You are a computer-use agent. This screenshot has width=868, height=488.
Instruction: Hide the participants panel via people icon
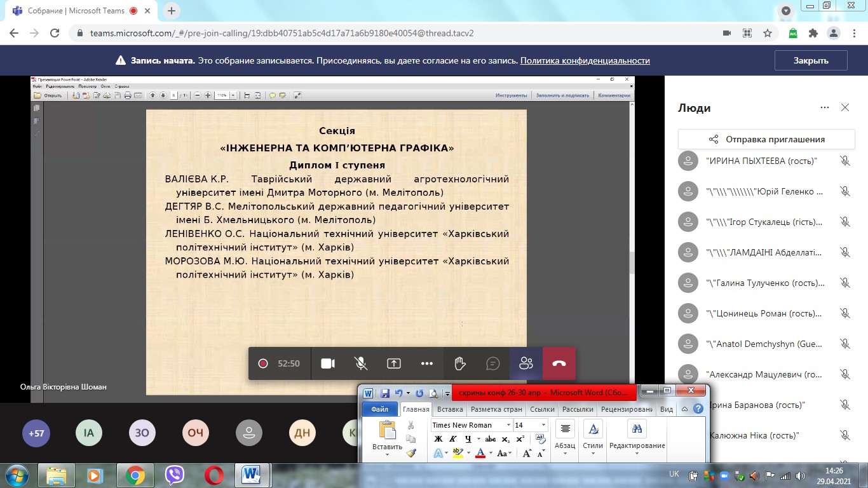(x=526, y=363)
